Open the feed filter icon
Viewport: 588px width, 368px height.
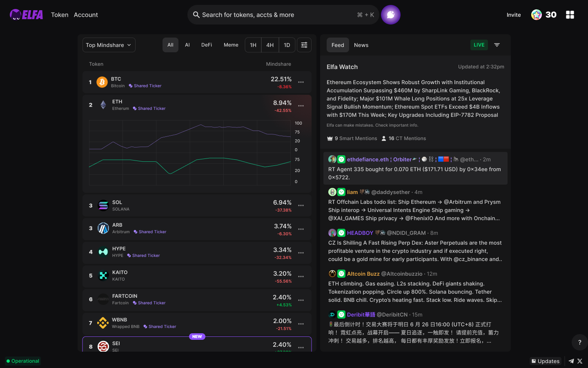pyautogui.click(x=497, y=45)
